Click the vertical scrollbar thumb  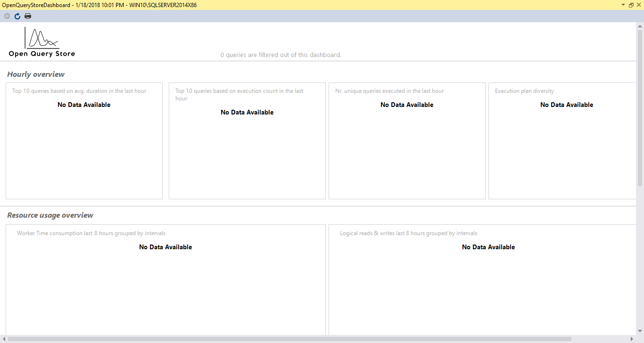pyautogui.click(x=640, y=107)
